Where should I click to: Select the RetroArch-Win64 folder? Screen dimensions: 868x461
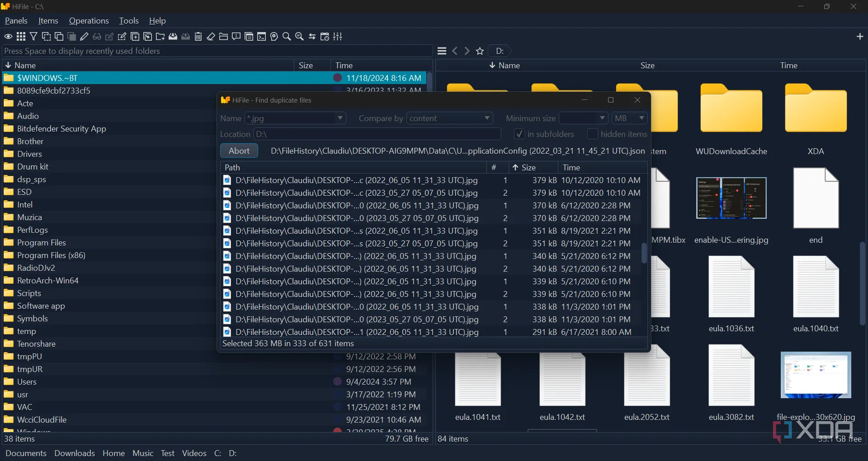coord(47,281)
